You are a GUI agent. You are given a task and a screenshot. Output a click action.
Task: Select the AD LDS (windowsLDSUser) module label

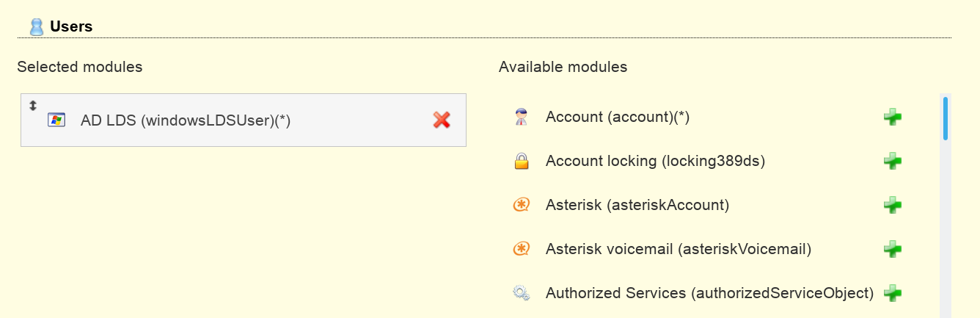186,120
